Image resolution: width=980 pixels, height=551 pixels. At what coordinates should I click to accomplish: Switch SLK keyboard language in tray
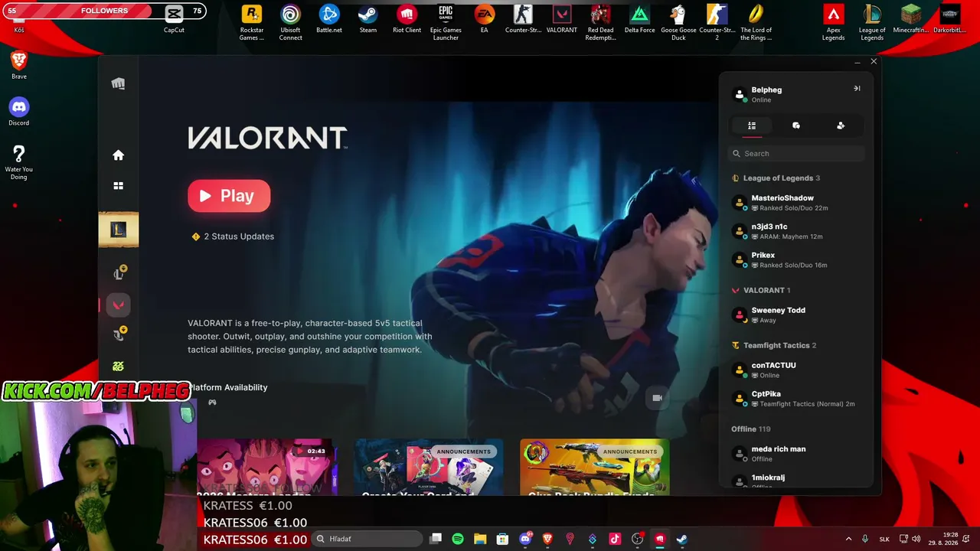point(884,539)
